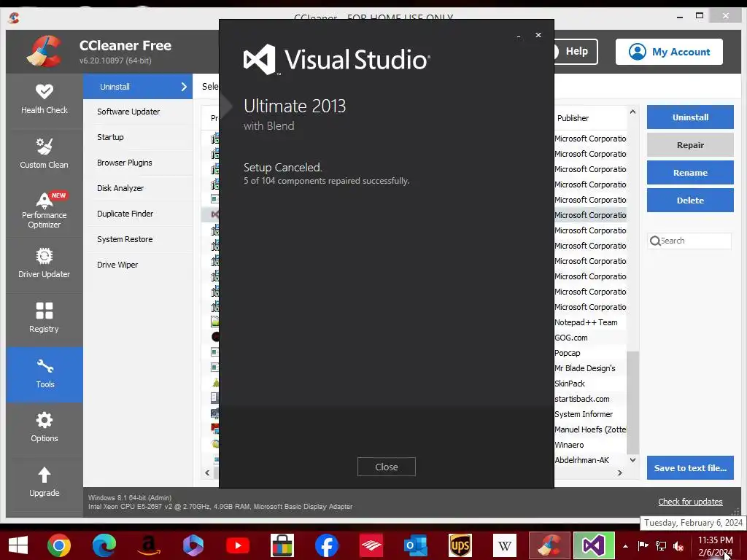Open Outlook from taskbar
The image size is (747, 560).
click(415, 545)
